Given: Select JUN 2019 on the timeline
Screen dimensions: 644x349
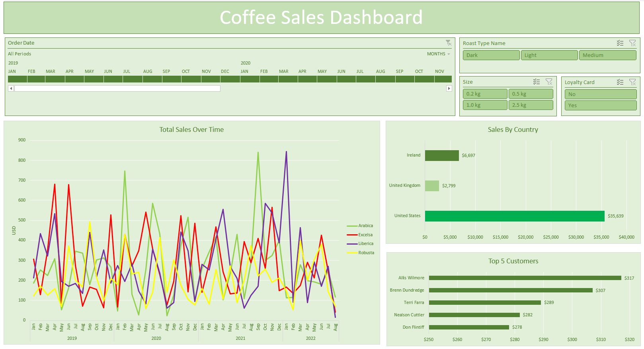Looking at the screenshot, I should coord(113,79).
